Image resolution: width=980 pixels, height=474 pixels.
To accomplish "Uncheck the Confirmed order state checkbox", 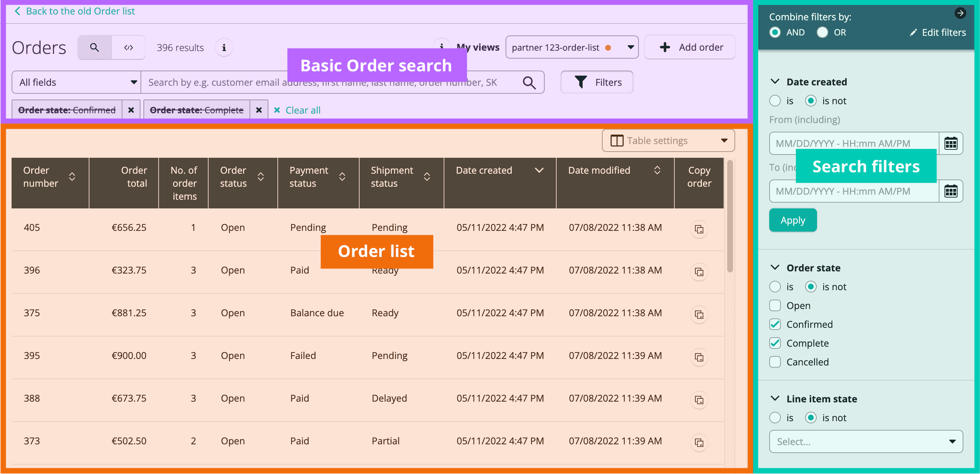I will 775,324.
